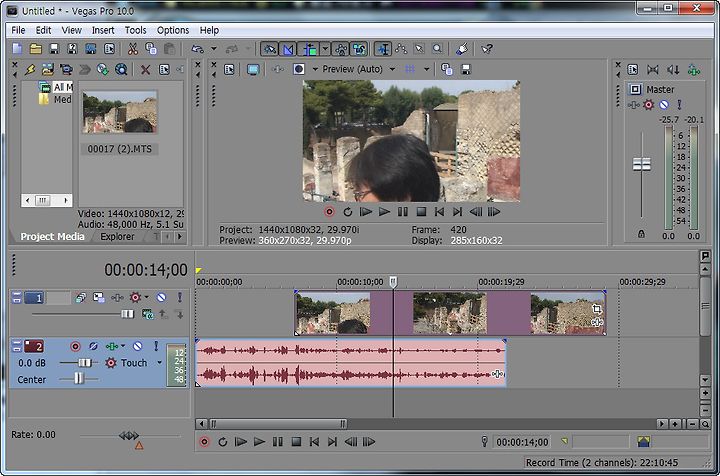Image resolution: width=720 pixels, height=476 pixels.
Task: Toggle Auto Ripple button
Action: (309, 49)
